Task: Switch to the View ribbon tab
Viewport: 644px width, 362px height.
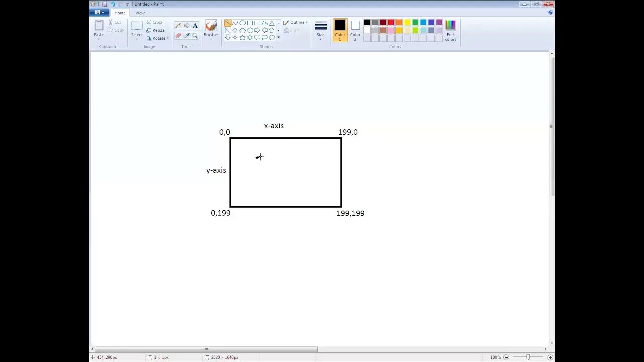Action: click(140, 13)
